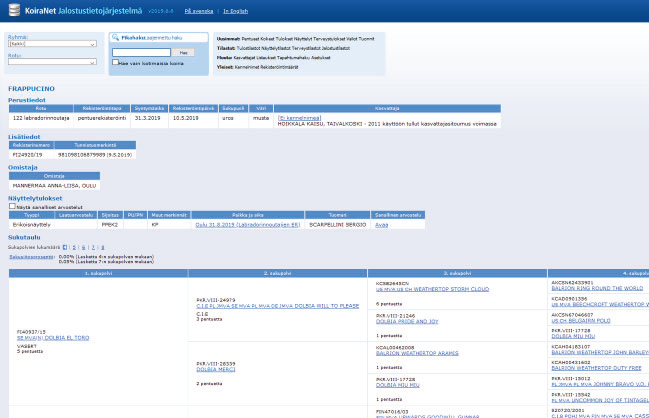Viewport: 649px width, 418px height.
Task: Switch language via 'På svenska' link
Action: [199, 11]
